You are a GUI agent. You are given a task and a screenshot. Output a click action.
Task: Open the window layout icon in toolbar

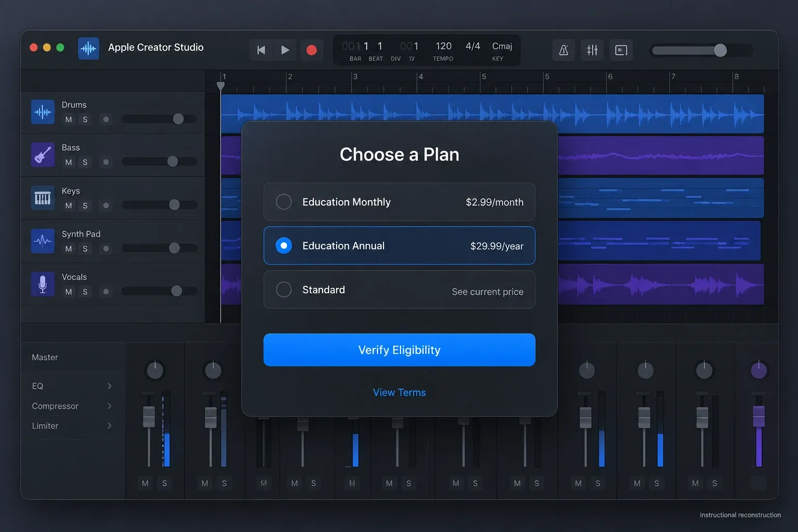621,50
